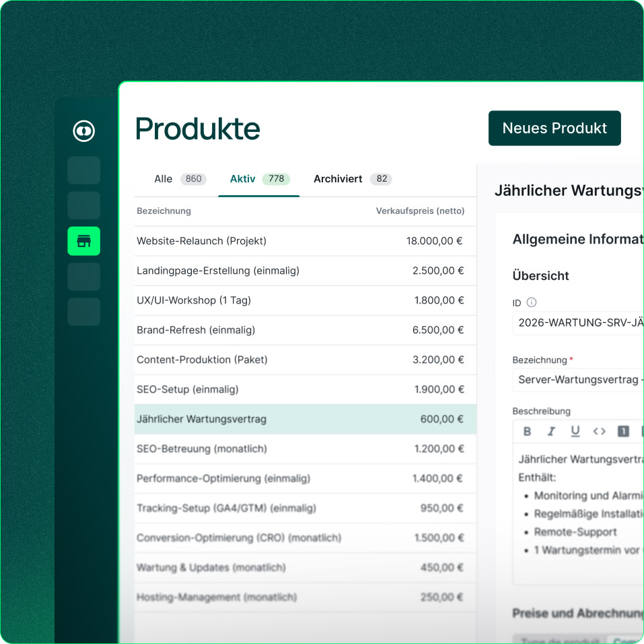Toggle bold formatting in description editor

528,431
